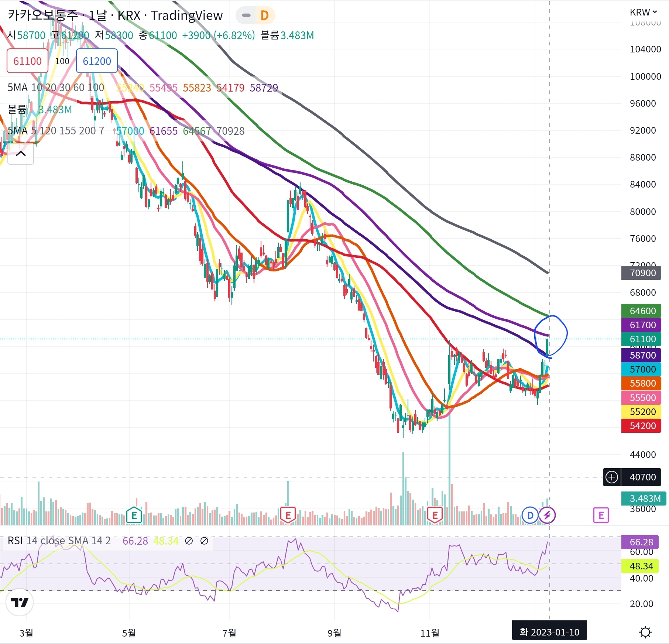This screenshot has height=644, width=669.
Task: Click the gray minus badge beside the title
Action: 246,16
